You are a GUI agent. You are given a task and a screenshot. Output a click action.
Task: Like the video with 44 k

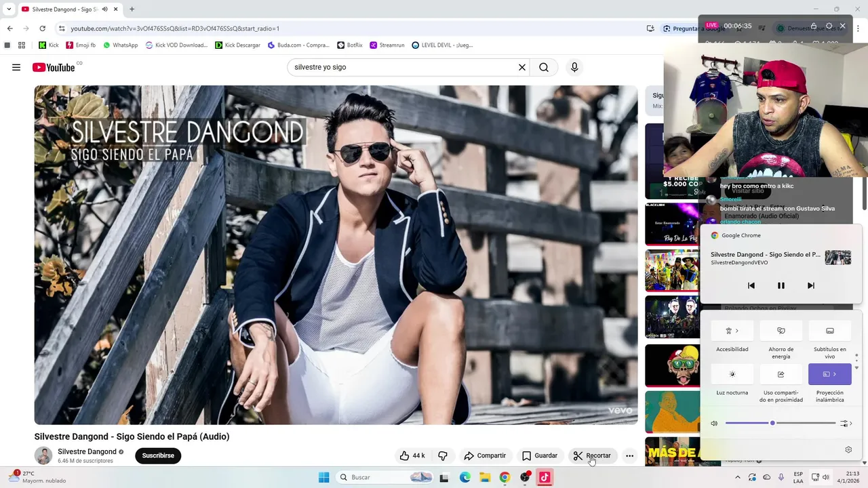tap(412, 455)
